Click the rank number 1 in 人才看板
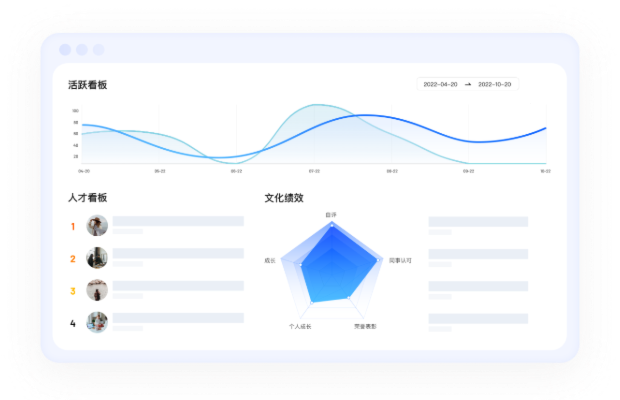 [73, 226]
